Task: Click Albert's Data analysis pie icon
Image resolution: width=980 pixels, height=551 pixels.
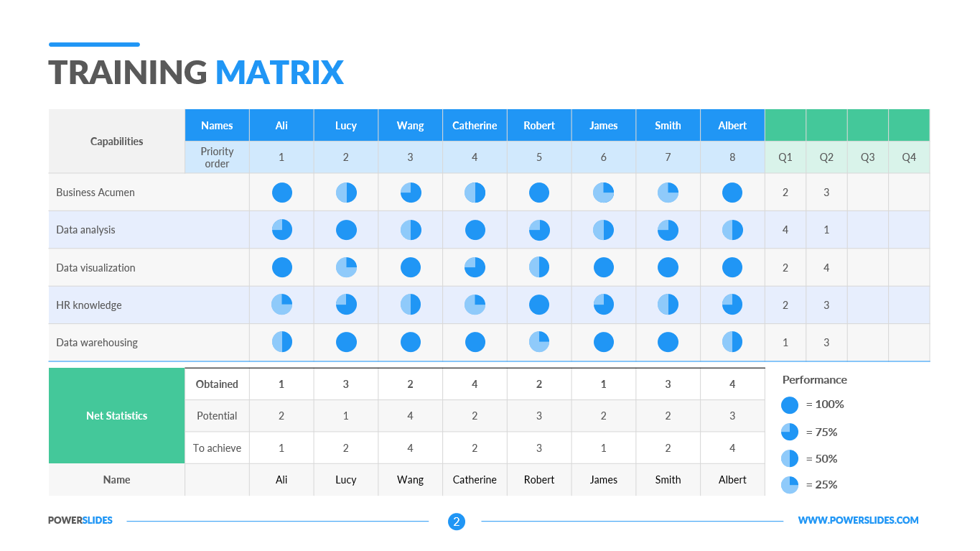Action: coord(732,230)
